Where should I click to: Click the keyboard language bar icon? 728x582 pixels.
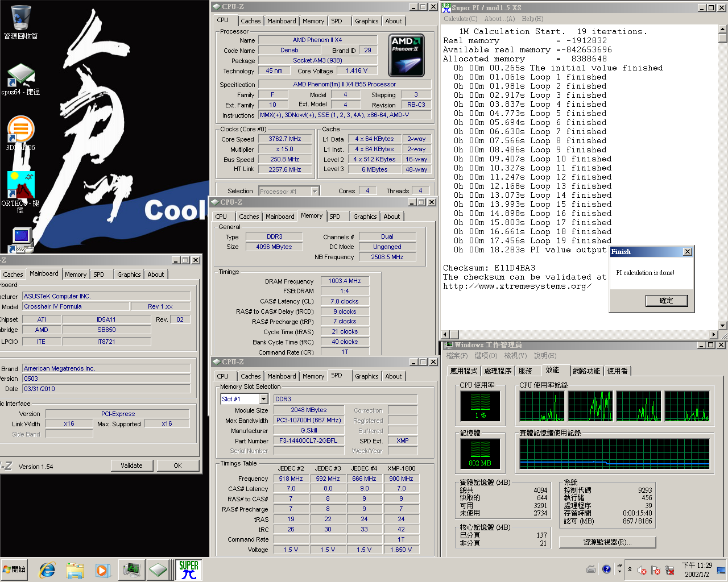(591, 569)
